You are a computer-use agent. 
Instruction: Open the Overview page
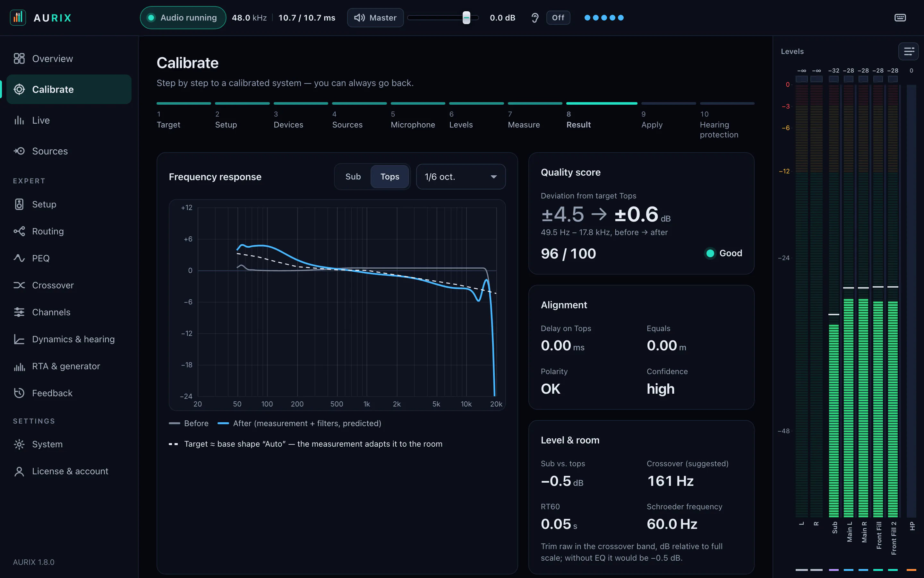[x=69, y=58]
